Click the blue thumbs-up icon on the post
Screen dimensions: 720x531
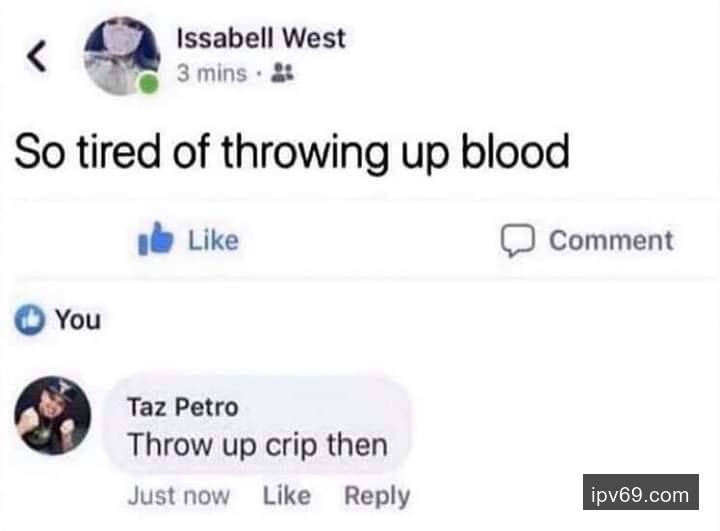click(x=156, y=238)
